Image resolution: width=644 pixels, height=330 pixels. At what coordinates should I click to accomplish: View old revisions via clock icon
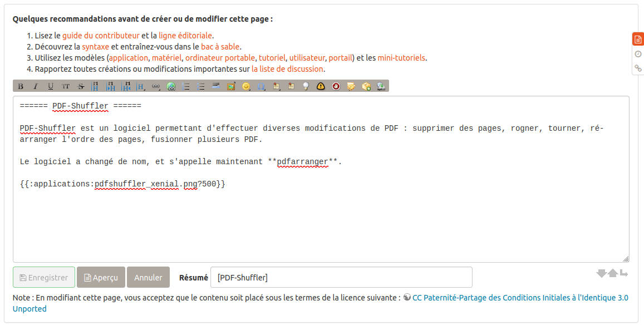pyautogui.click(x=638, y=54)
